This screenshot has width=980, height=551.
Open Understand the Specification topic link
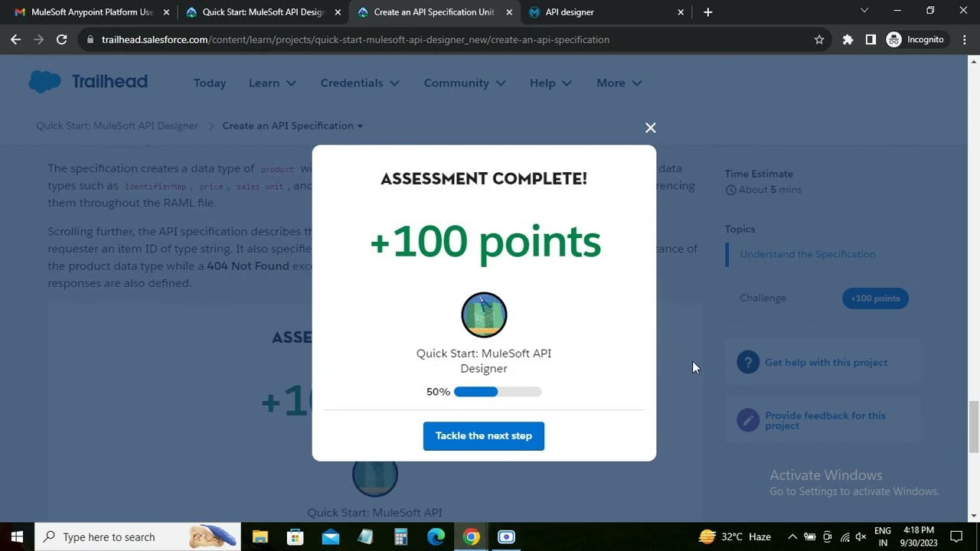click(x=808, y=254)
